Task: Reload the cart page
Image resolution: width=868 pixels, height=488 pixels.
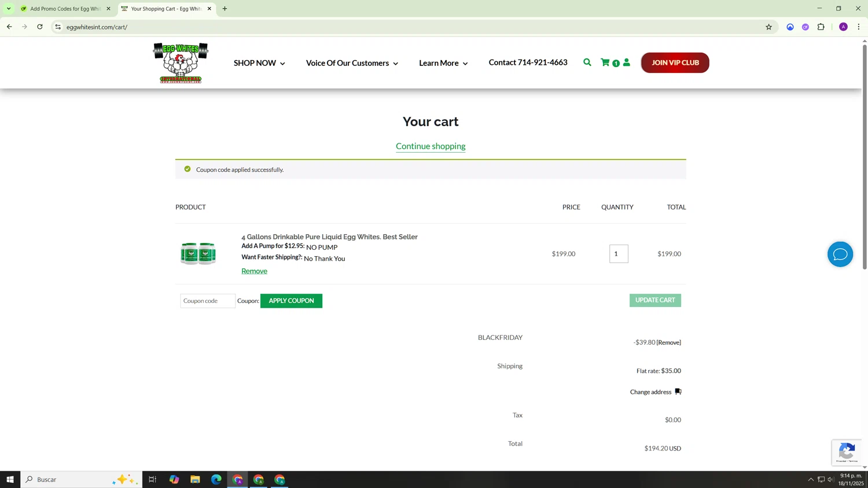Action: pyautogui.click(x=40, y=27)
